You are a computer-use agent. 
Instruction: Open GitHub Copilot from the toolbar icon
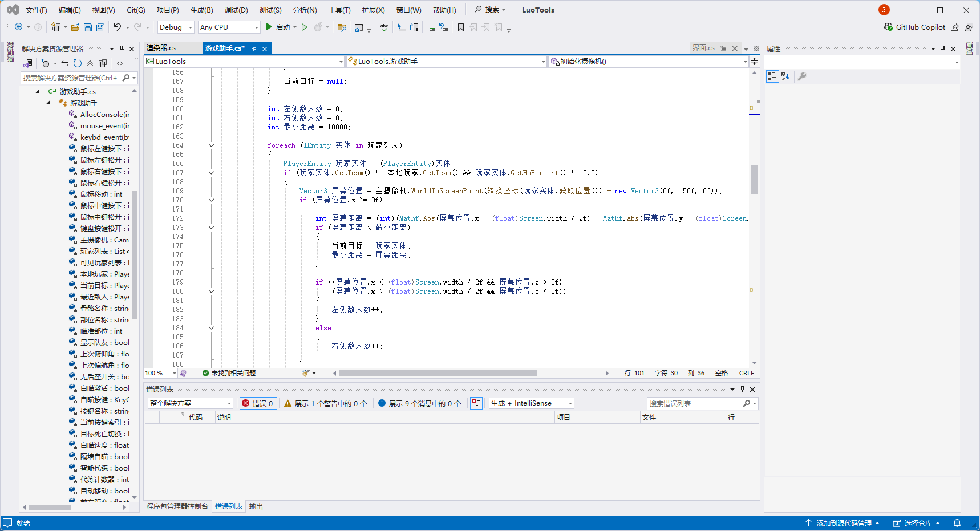click(x=889, y=27)
